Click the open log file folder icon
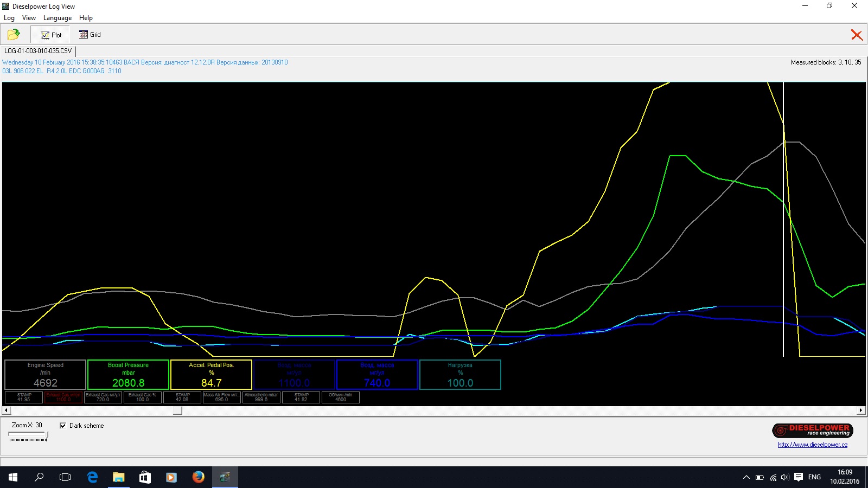868x488 pixels. pos(14,35)
